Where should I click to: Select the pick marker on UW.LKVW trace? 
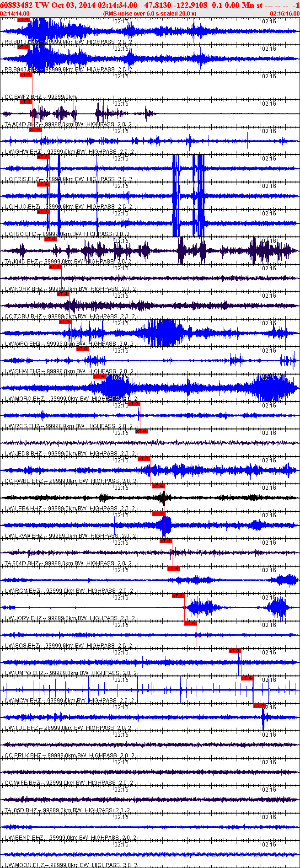click(x=158, y=514)
